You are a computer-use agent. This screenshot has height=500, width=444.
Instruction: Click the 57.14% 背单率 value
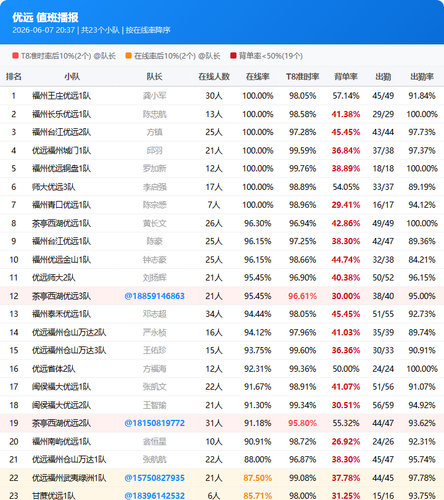346,96
